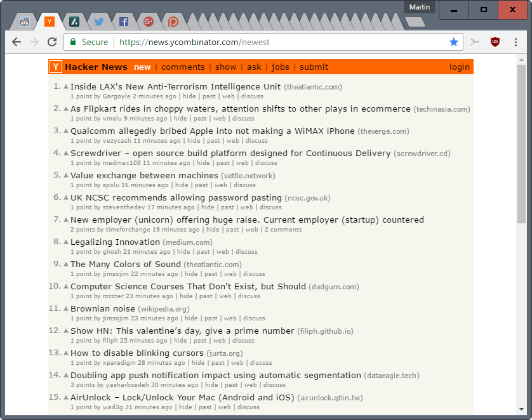Reload the current page
This screenshot has width=532, height=420.
52,42
